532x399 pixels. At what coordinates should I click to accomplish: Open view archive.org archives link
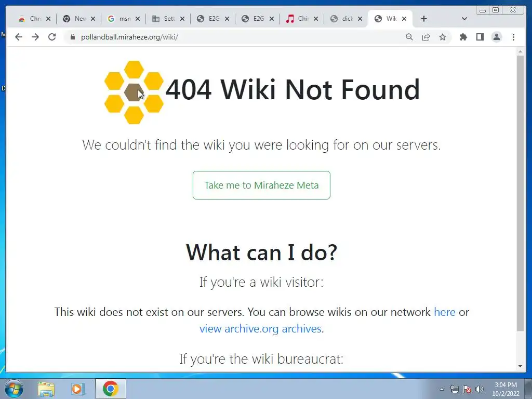[x=260, y=328]
